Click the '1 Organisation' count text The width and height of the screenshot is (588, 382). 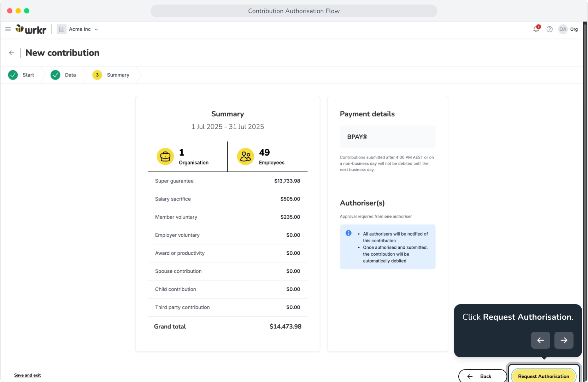coord(194,157)
